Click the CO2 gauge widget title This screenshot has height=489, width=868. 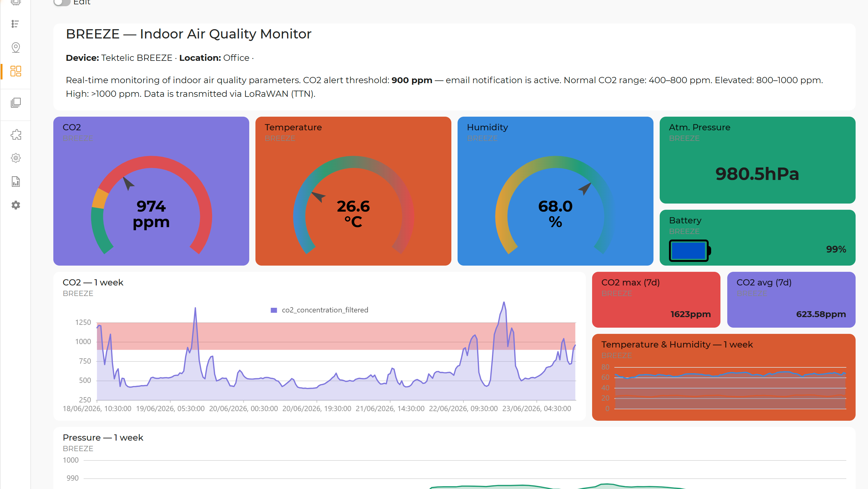72,127
